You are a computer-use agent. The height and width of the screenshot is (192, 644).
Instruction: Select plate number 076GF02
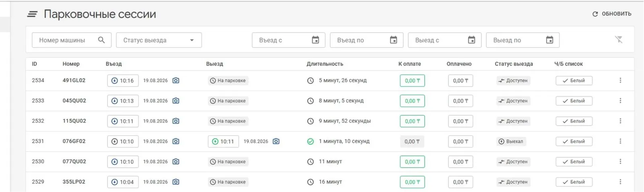(74, 141)
